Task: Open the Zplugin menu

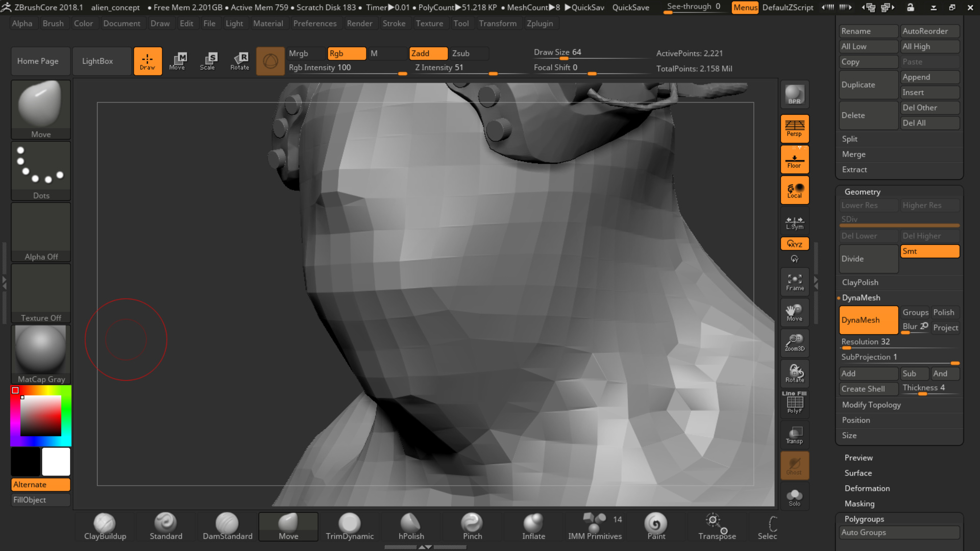Action: [540, 23]
